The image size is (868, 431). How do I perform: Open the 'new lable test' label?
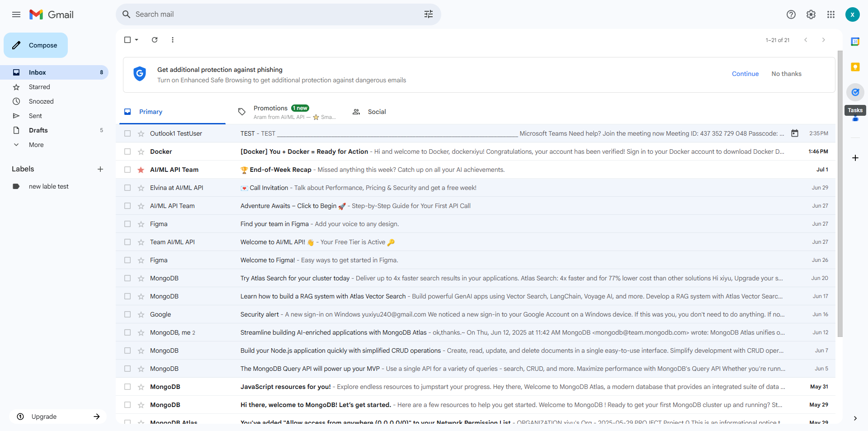[54, 186]
